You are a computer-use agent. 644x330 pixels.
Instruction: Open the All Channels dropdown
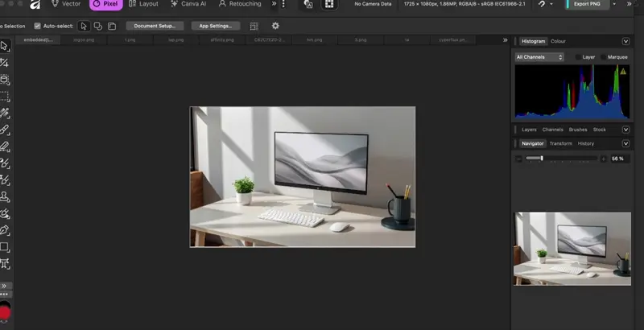[539, 57]
